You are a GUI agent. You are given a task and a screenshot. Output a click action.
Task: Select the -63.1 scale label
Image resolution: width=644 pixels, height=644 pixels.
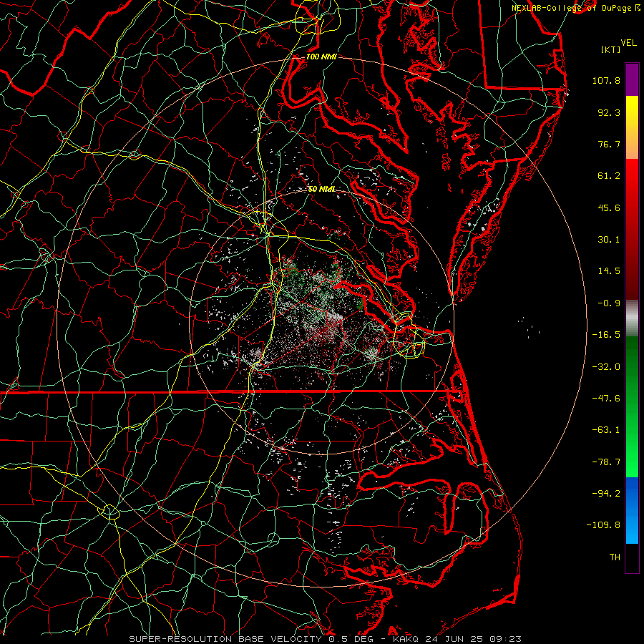click(606, 430)
